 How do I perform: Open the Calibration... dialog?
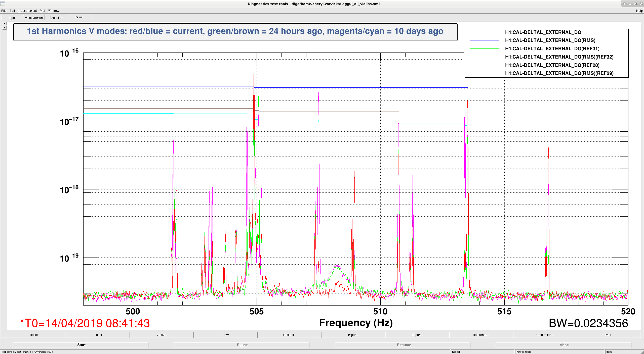tap(545, 335)
